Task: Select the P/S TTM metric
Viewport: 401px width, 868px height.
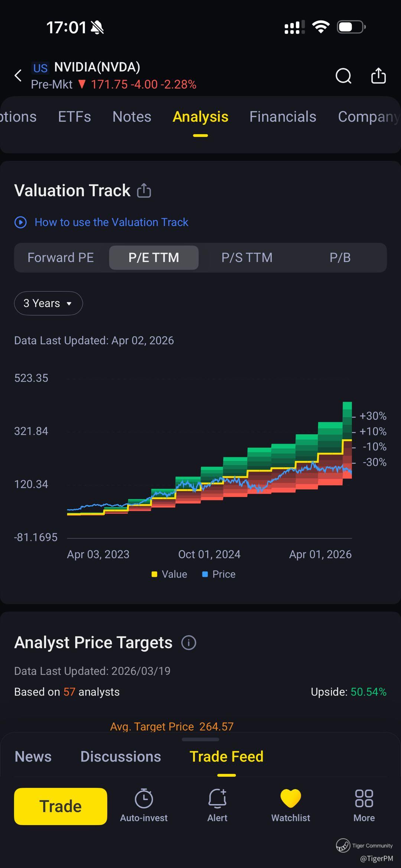Action: [247, 257]
